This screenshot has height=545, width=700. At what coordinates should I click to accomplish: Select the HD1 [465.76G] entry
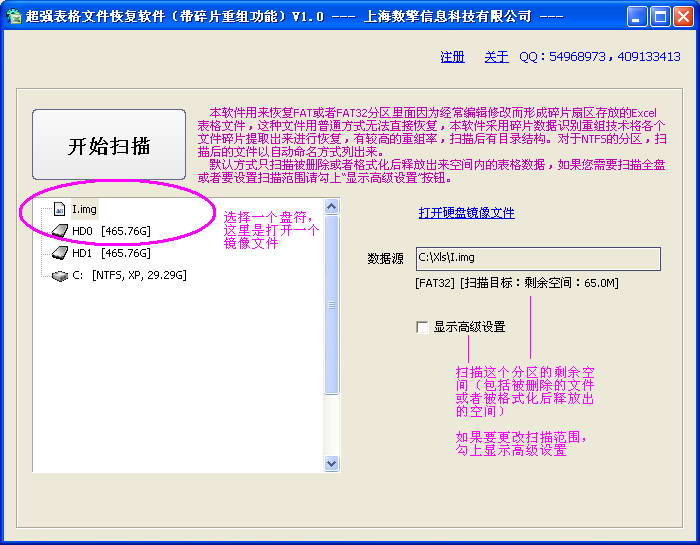[111, 253]
